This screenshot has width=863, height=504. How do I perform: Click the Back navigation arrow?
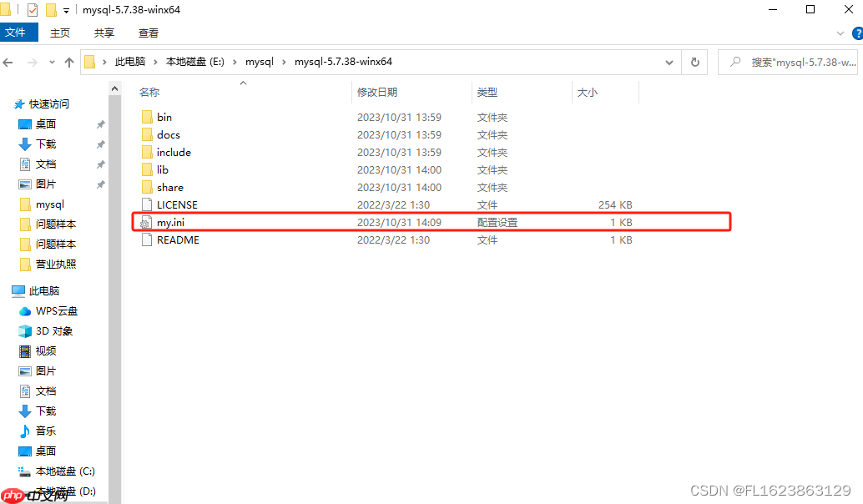8,61
